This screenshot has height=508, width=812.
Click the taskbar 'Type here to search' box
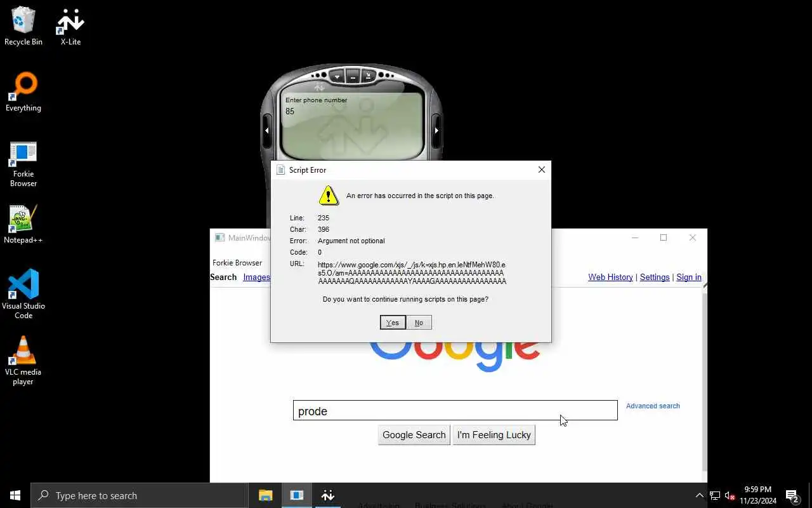[140, 495]
